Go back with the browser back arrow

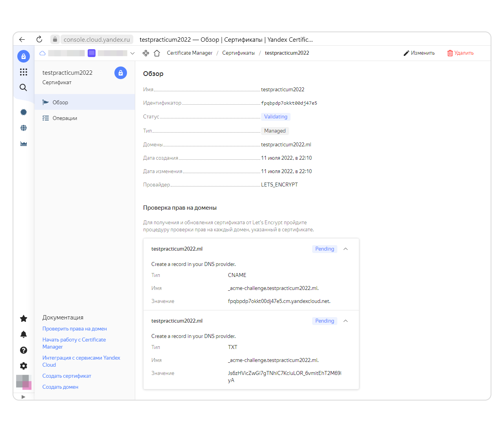22,39
